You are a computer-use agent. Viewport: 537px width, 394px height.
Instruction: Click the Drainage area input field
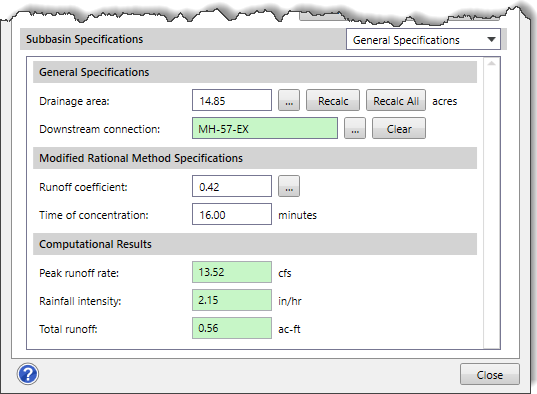[x=232, y=100]
